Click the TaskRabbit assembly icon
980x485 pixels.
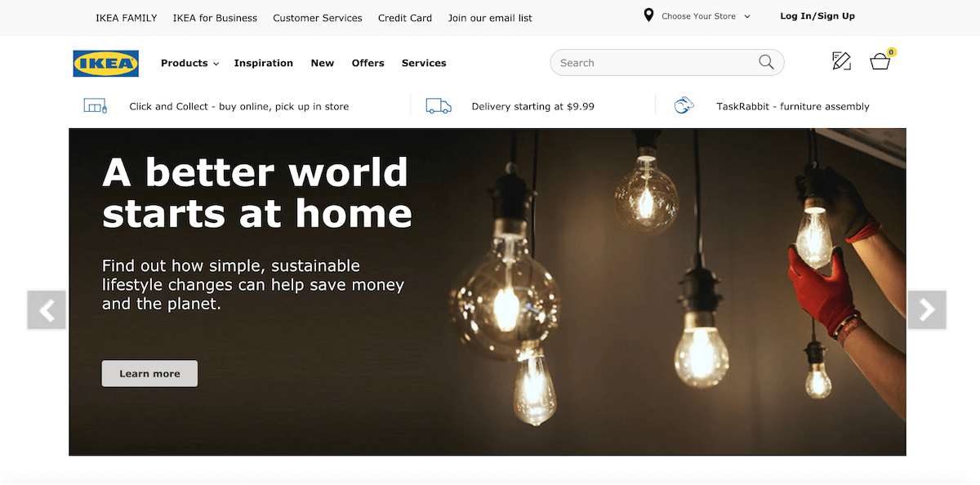click(x=684, y=106)
